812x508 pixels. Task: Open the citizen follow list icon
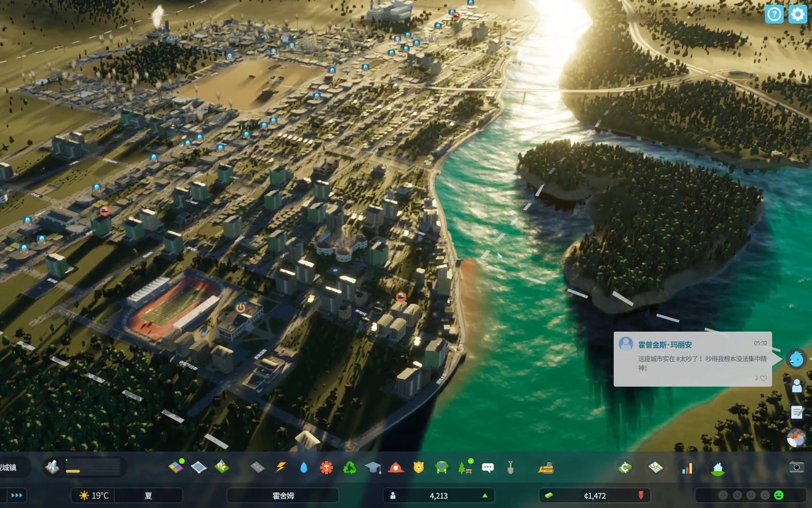(796, 386)
